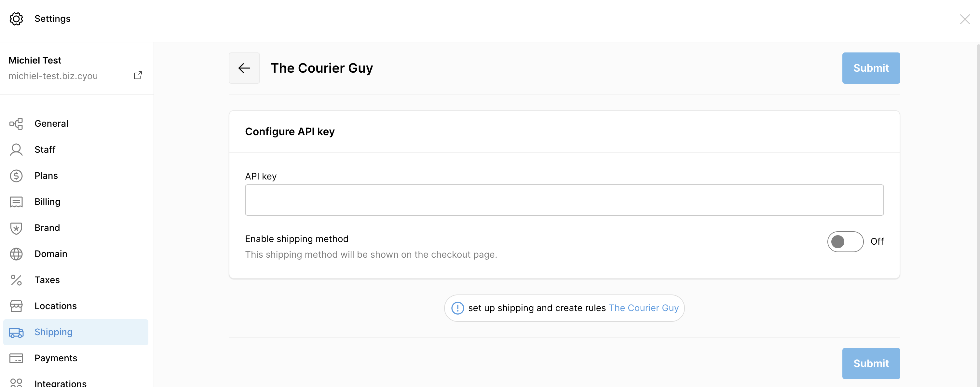Click the Settings gear icon

[x=16, y=19]
